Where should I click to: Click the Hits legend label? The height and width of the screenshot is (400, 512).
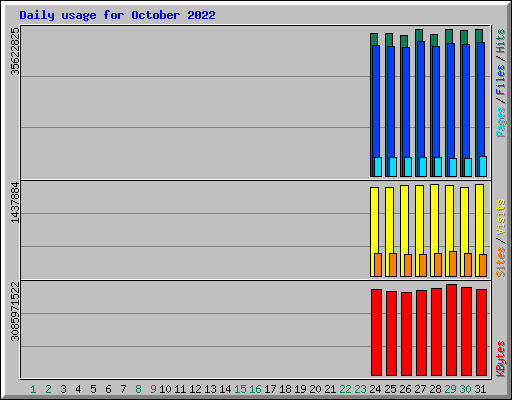[501, 41]
